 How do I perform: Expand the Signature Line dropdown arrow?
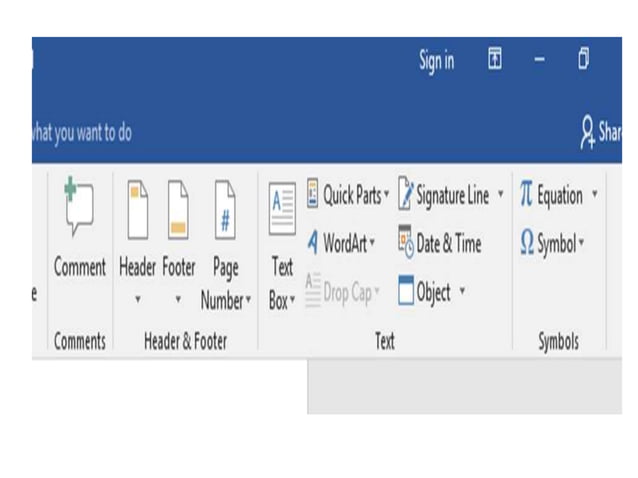click(x=500, y=194)
